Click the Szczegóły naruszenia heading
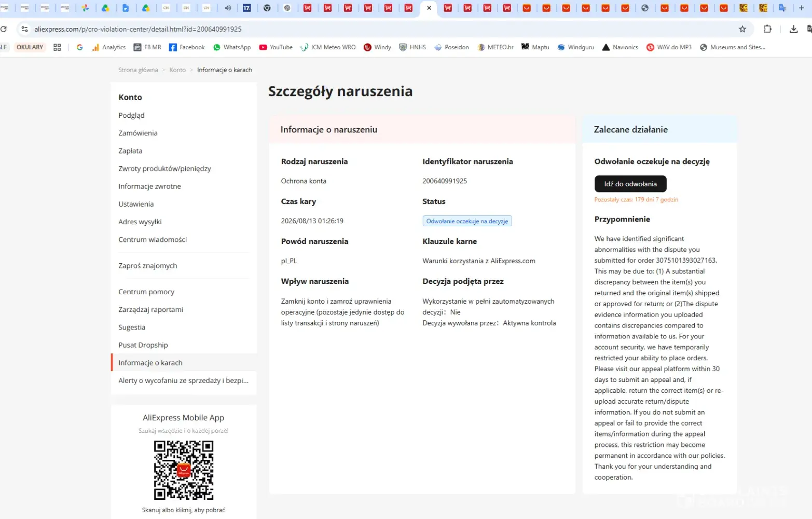Viewport: 812px width, 519px height. [x=340, y=91]
